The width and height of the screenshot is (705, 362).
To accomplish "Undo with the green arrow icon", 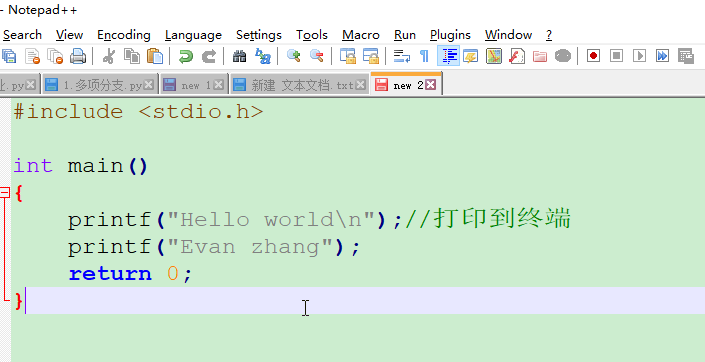I will [x=185, y=56].
